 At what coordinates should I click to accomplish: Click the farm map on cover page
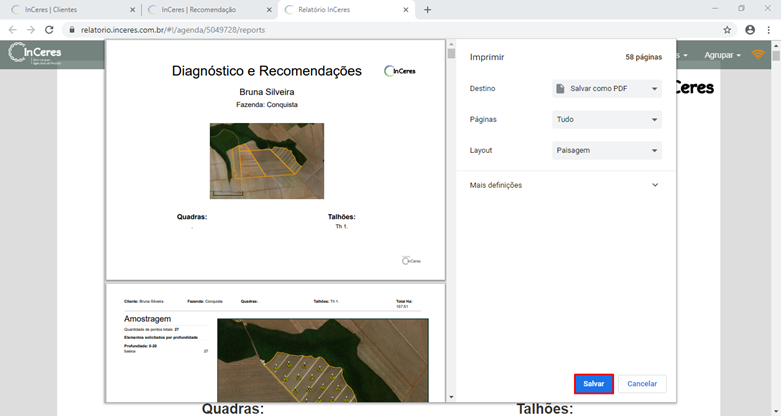click(x=267, y=161)
